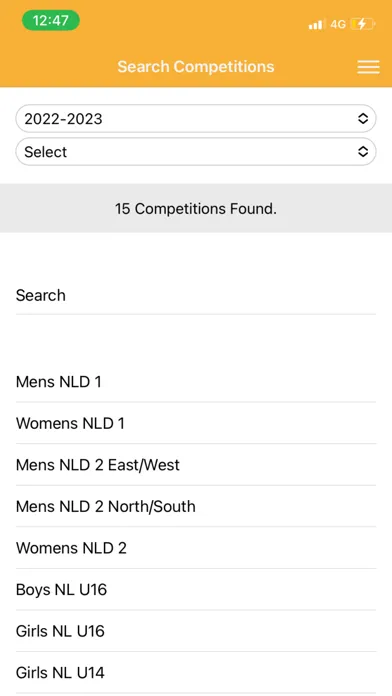
Task: Tap the green 12:47 time indicator
Action: point(51,20)
